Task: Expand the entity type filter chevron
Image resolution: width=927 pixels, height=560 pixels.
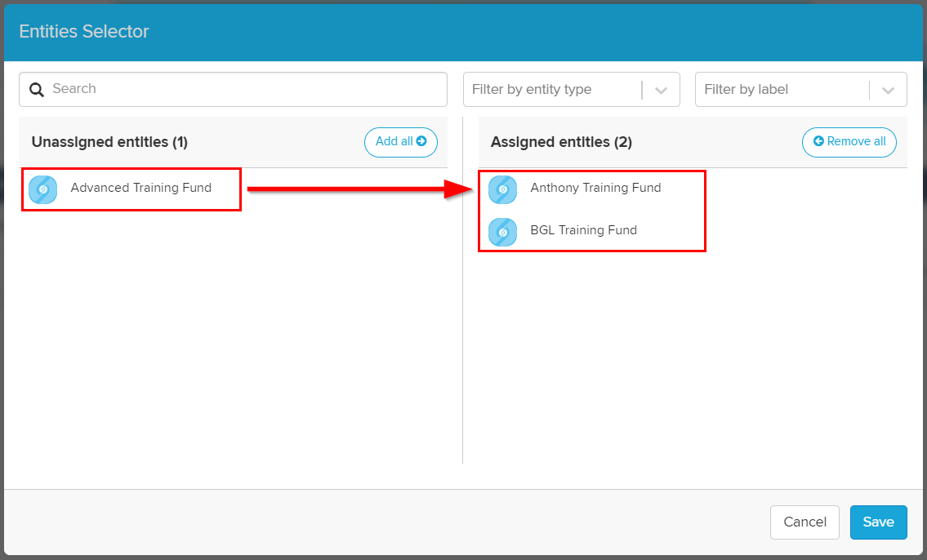Action: pyautogui.click(x=661, y=91)
